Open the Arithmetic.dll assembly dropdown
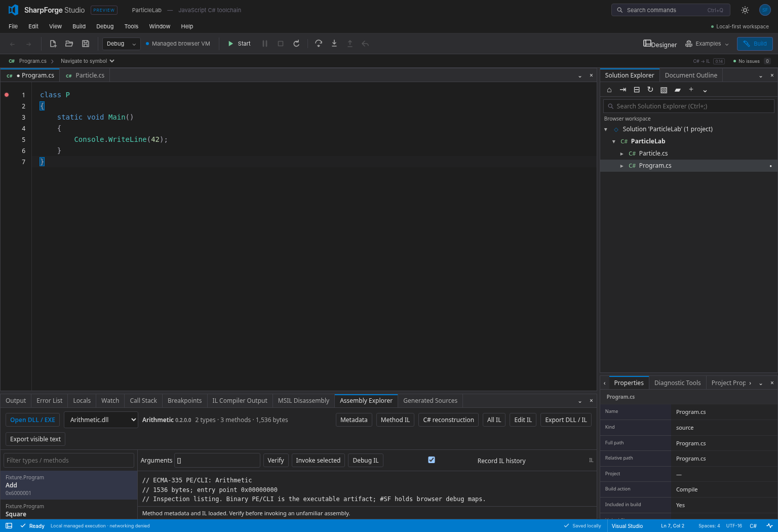778x532 pixels. click(101, 420)
